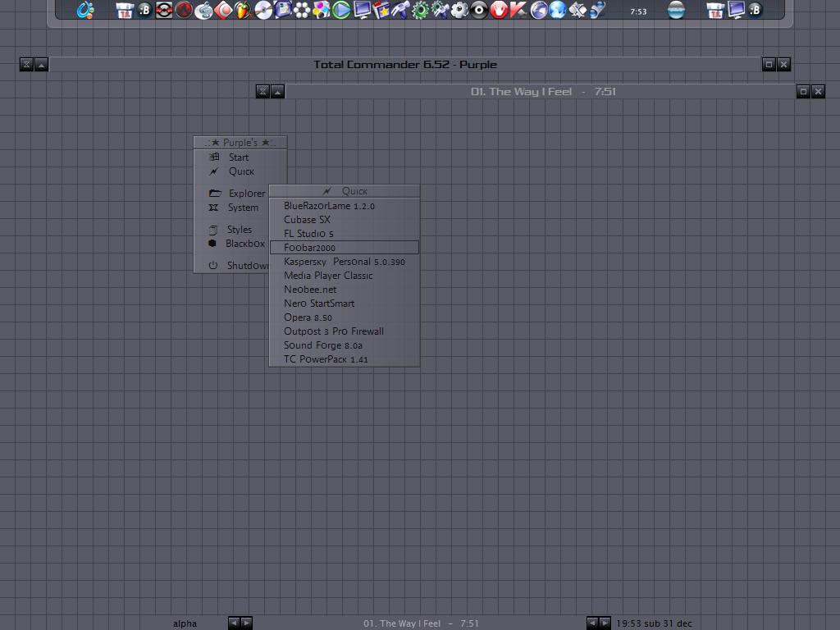Expand the Quick entry in Purple's menu
The image size is (840, 630).
click(240, 171)
